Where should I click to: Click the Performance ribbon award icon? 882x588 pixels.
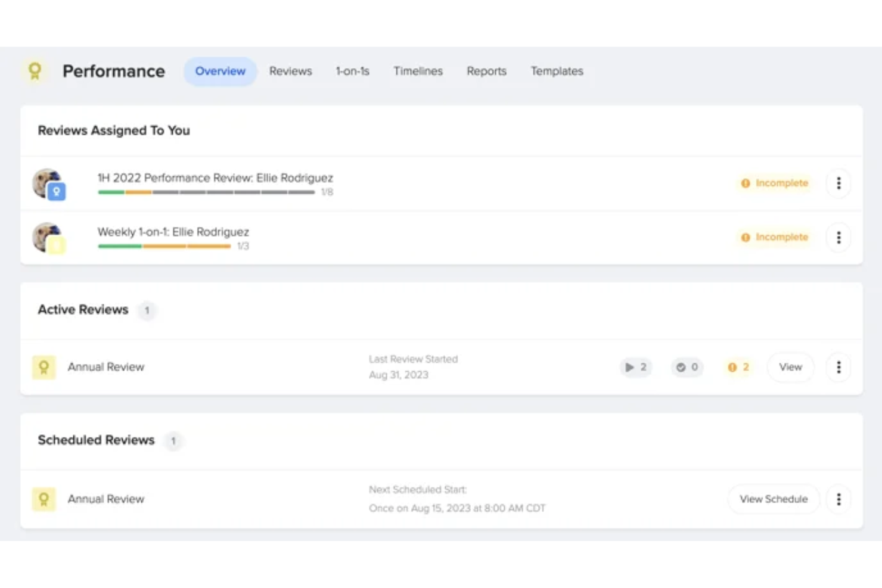tap(35, 71)
